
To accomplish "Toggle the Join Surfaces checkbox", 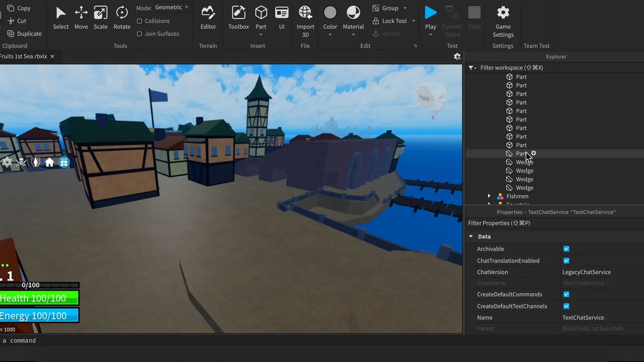I will click(x=139, y=34).
